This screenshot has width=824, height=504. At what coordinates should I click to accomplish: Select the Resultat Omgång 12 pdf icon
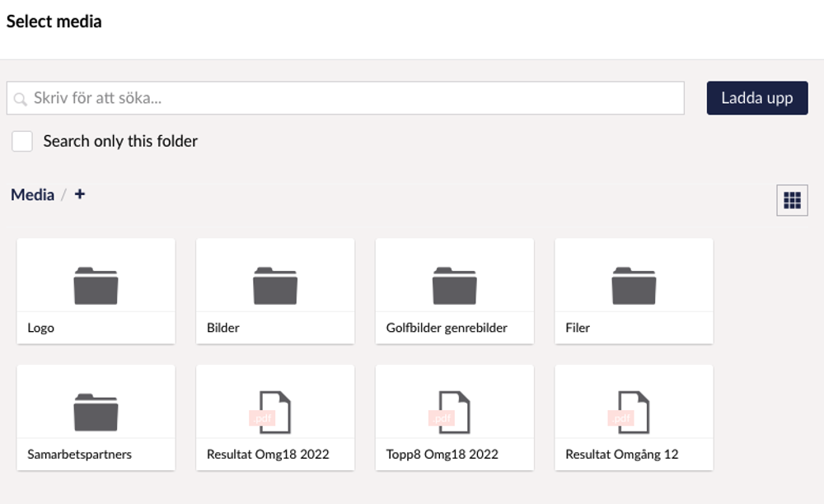629,412
